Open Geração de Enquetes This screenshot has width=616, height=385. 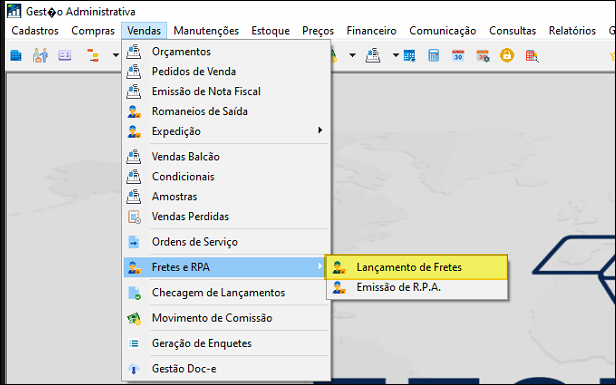226,343
